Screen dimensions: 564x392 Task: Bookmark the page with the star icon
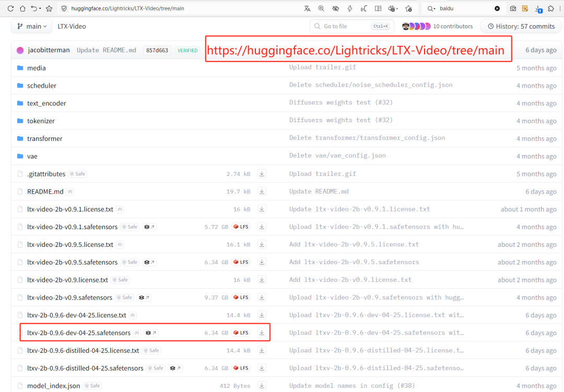point(49,8)
